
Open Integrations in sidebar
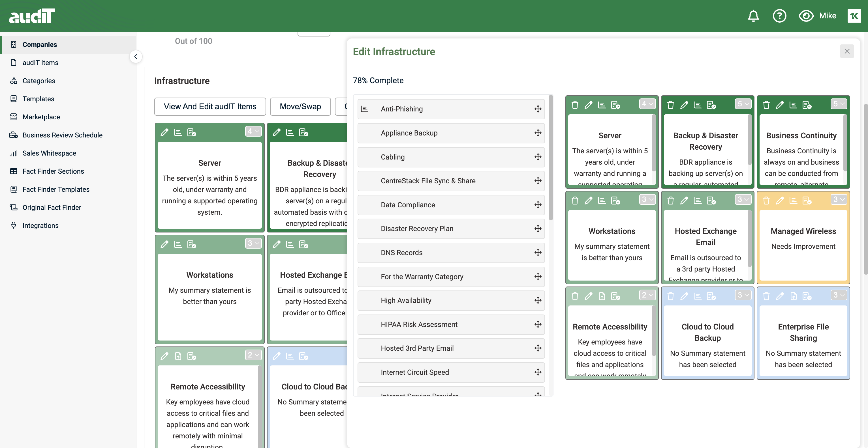40,225
